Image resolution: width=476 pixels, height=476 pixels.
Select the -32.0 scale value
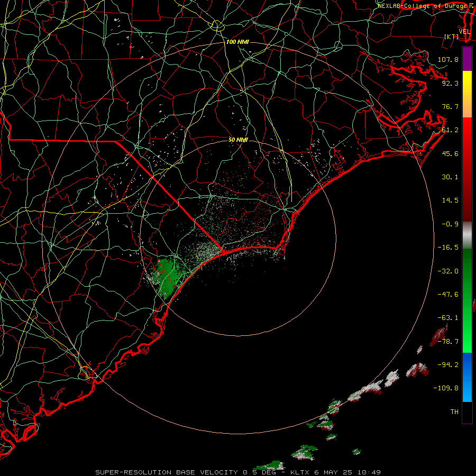tap(448, 271)
